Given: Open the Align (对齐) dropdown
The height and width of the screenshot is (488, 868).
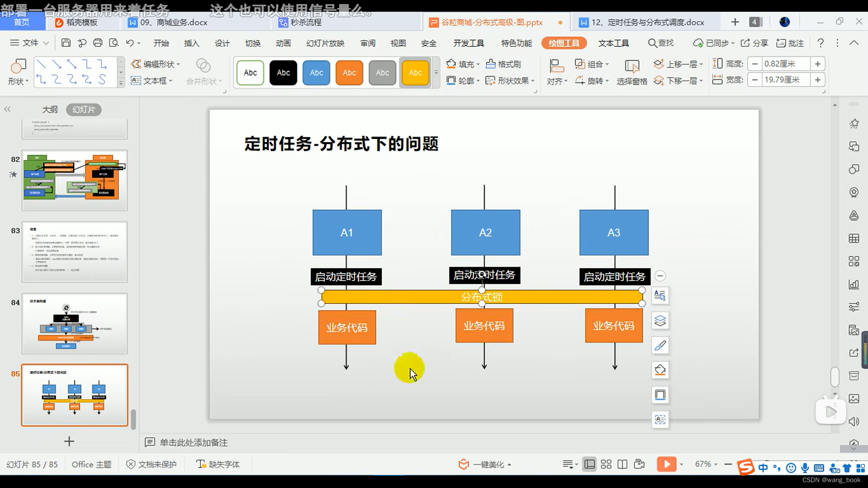Looking at the screenshot, I should (x=557, y=81).
